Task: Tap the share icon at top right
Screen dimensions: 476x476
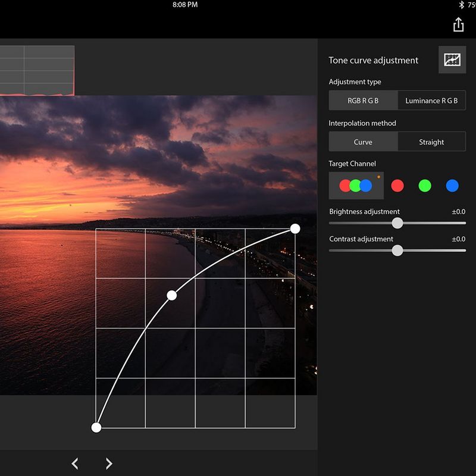Action: click(x=458, y=25)
